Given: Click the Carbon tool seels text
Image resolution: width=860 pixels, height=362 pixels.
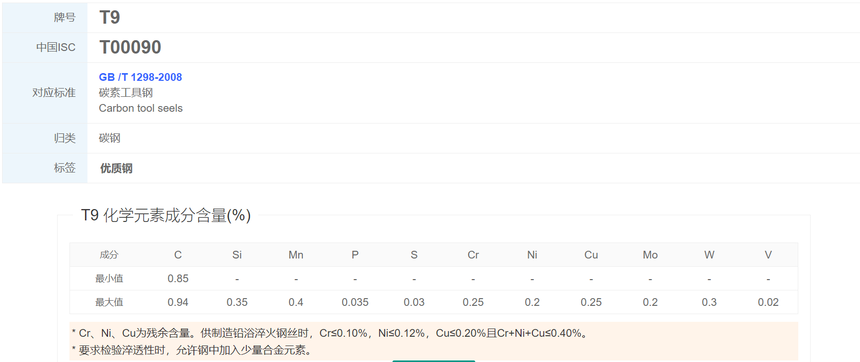Looking at the screenshot, I should pos(140,109).
